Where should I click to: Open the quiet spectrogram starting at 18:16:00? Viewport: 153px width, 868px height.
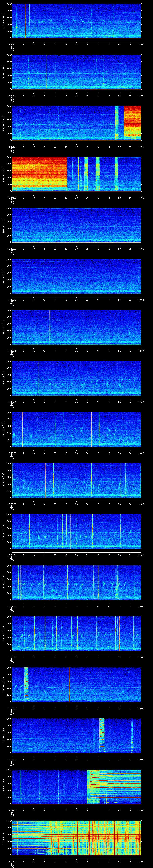pos(76,276)
